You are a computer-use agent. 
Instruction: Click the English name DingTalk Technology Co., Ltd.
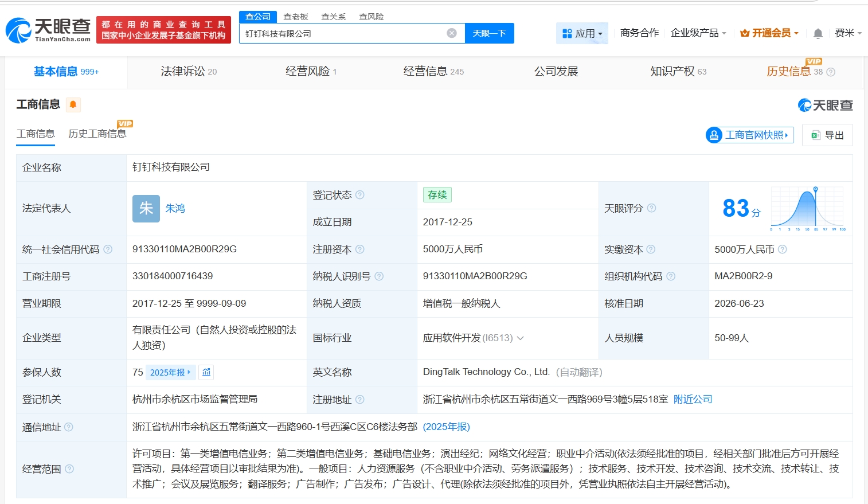(486, 372)
